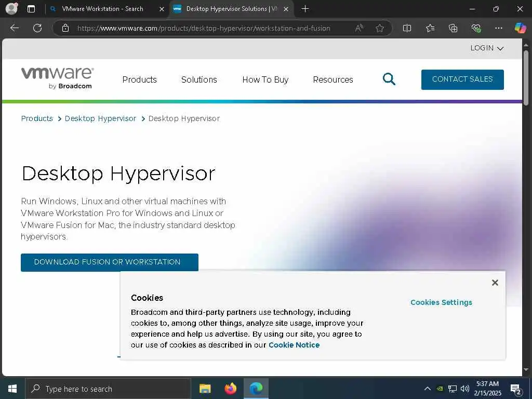Open the Settings and more ellipsis menu
Image resolution: width=532 pixels, height=399 pixels.
click(498, 28)
